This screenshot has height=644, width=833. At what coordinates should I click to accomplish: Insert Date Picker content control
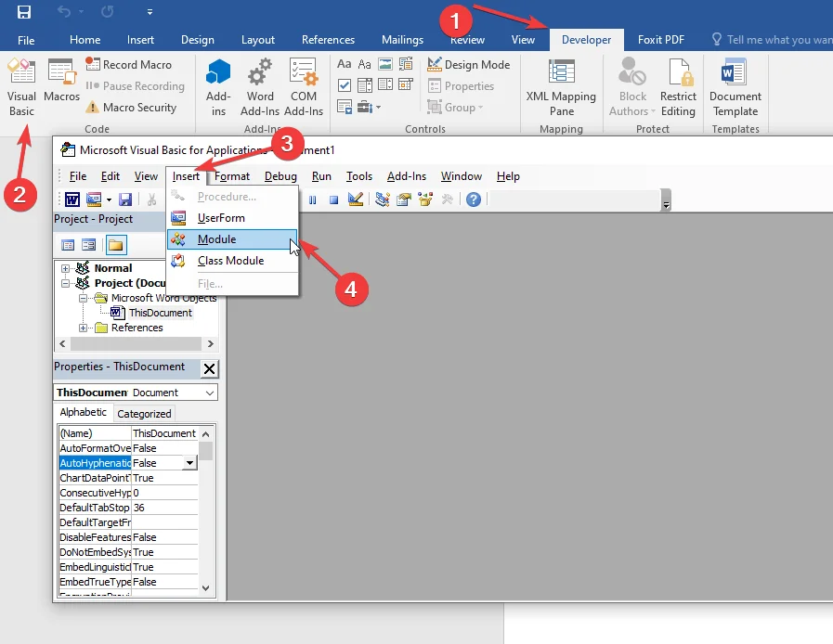[406, 85]
